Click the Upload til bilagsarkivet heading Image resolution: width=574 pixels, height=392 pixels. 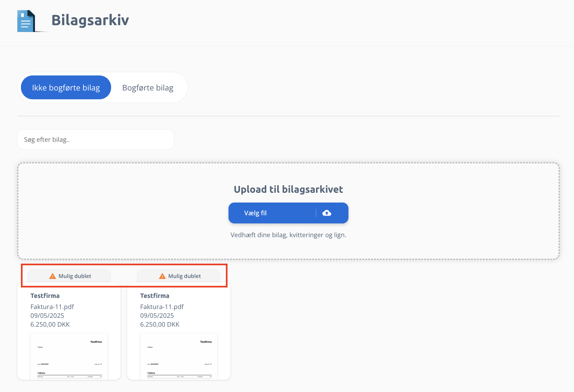point(288,189)
